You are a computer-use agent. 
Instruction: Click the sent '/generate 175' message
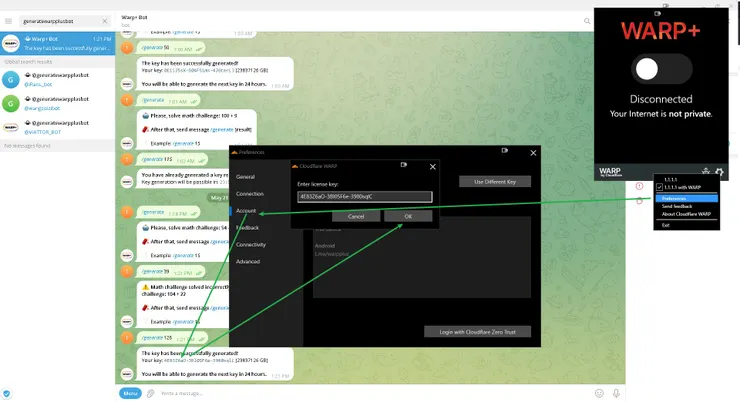click(173, 160)
